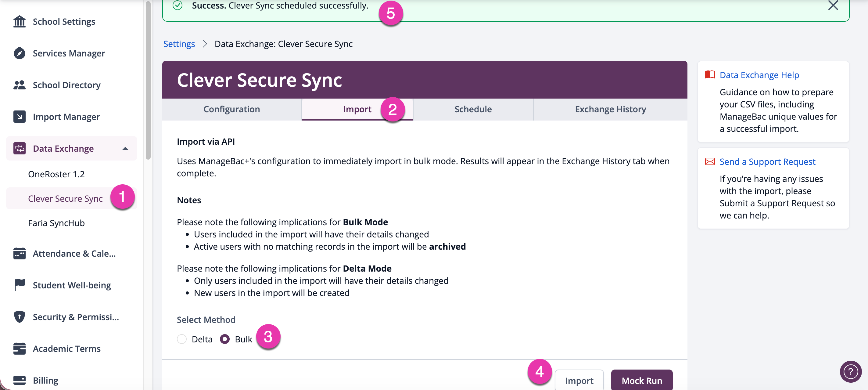
Task: Open Send a Support Request link
Action: tap(767, 161)
